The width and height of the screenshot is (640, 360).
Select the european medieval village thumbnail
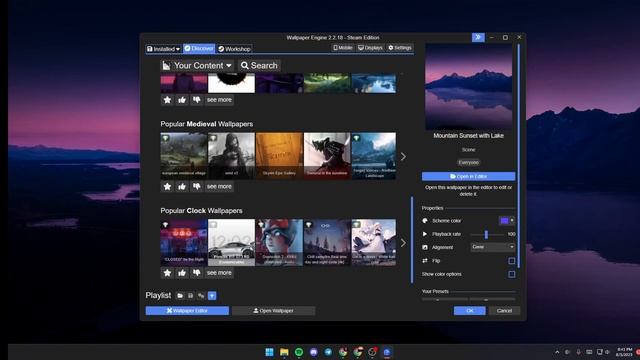(184, 156)
